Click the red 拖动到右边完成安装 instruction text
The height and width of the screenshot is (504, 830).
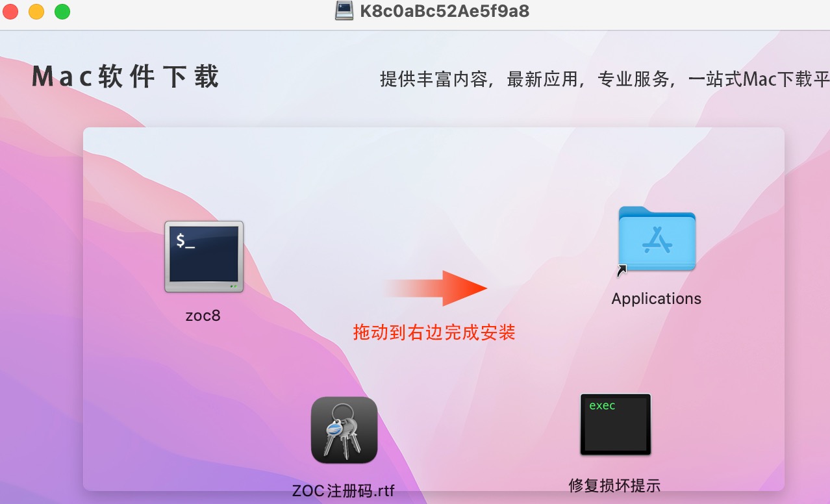pos(434,333)
